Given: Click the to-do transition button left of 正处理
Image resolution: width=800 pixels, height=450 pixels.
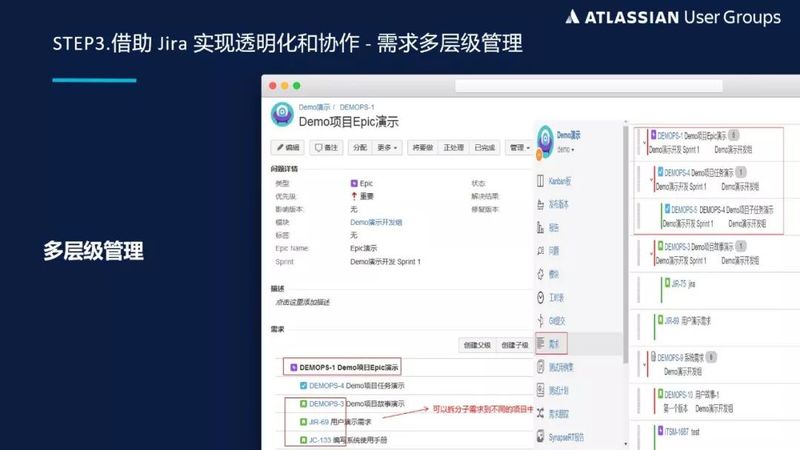Looking at the screenshot, I should 423,147.
